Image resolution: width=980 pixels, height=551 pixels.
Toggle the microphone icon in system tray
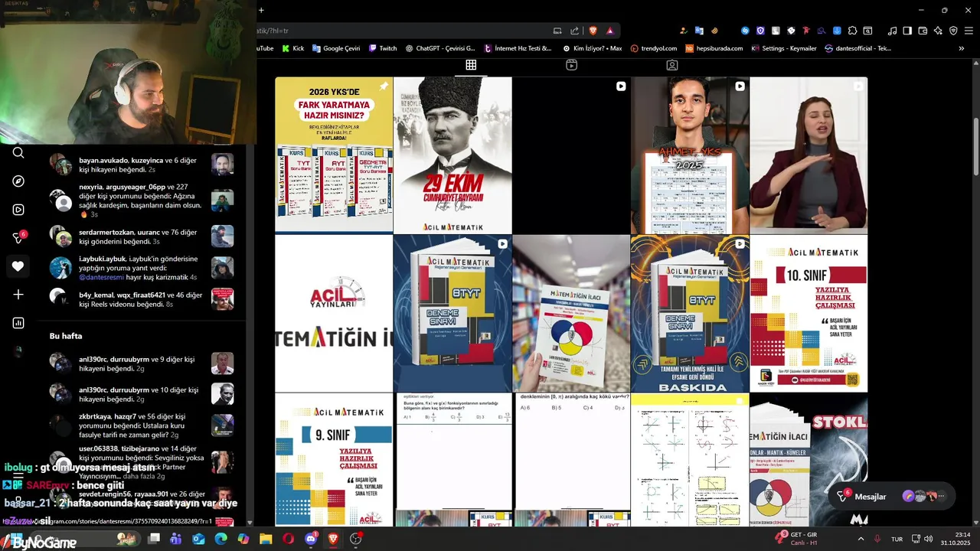(877, 539)
